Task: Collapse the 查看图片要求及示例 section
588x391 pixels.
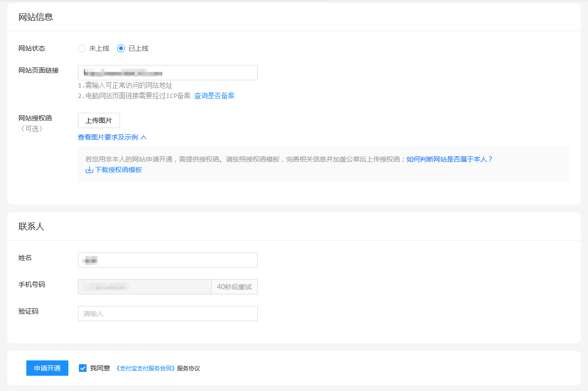Action: [108, 137]
